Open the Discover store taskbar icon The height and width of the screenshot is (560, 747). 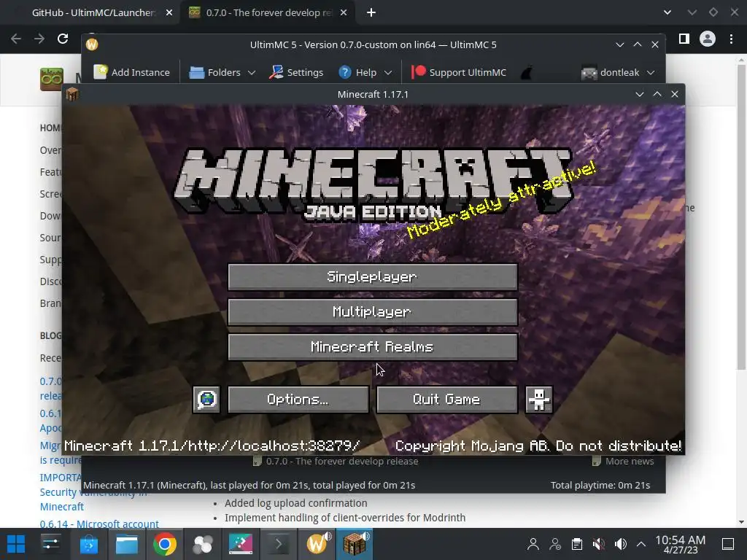tap(88, 544)
